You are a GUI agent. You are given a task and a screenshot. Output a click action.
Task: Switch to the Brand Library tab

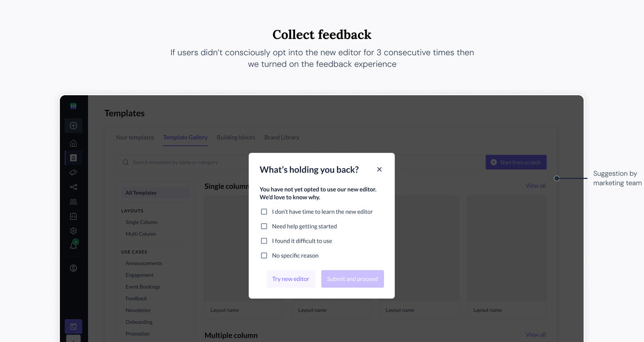[281, 137]
